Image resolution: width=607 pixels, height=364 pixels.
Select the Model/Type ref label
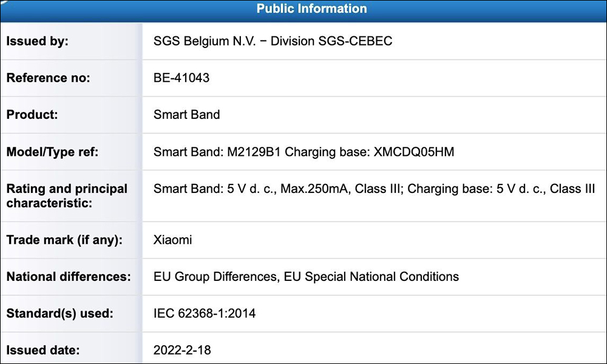tap(52, 152)
